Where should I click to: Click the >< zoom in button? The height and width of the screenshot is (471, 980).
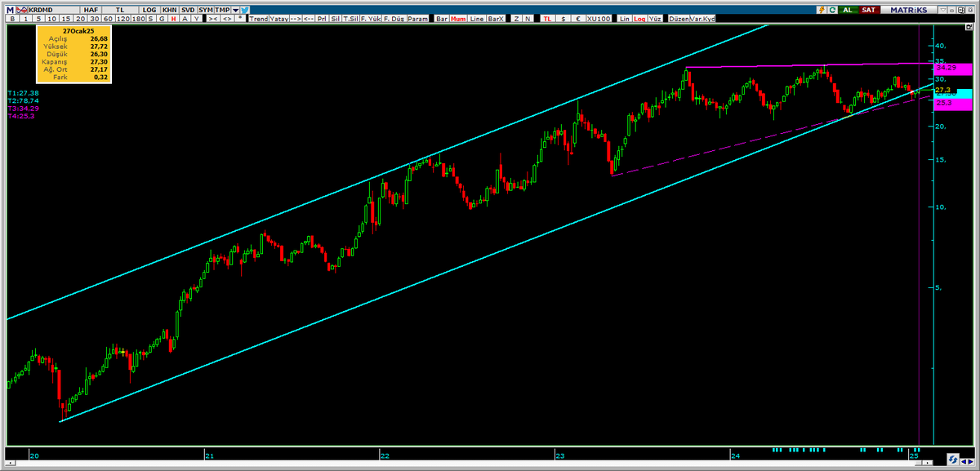(212, 18)
